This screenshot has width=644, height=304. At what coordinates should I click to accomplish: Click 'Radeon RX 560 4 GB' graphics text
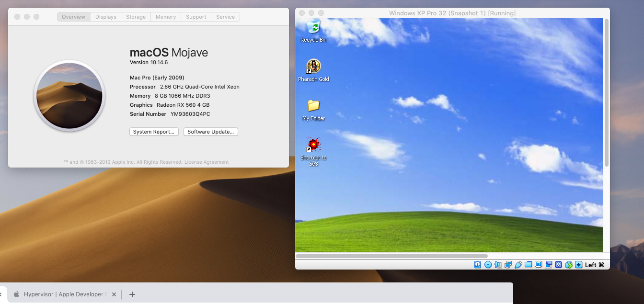[183, 105]
